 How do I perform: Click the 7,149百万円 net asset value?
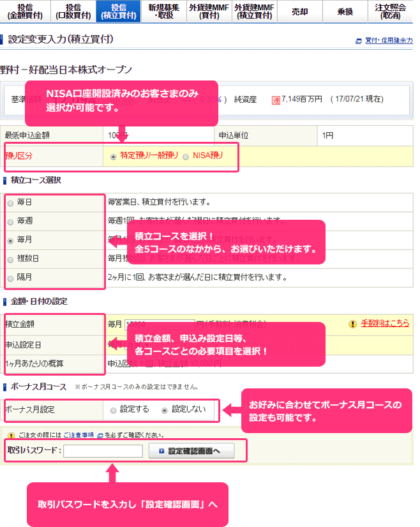point(302,99)
